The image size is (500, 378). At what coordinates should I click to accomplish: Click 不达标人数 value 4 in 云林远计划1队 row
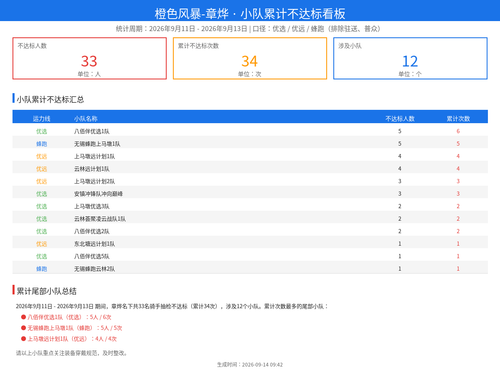pos(400,169)
